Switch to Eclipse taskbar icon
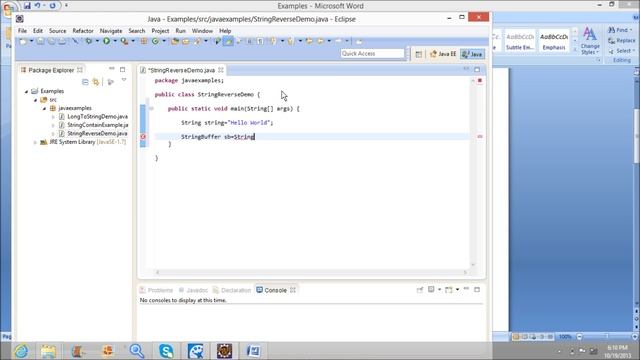 (224, 351)
